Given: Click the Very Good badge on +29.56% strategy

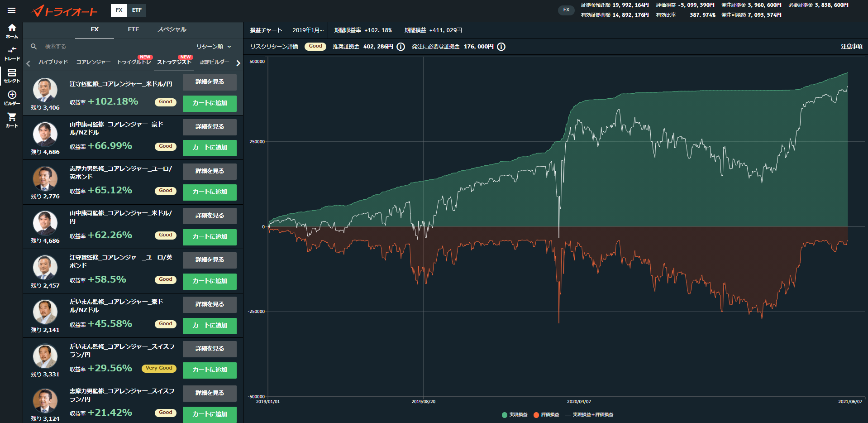Looking at the screenshot, I should tap(159, 368).
